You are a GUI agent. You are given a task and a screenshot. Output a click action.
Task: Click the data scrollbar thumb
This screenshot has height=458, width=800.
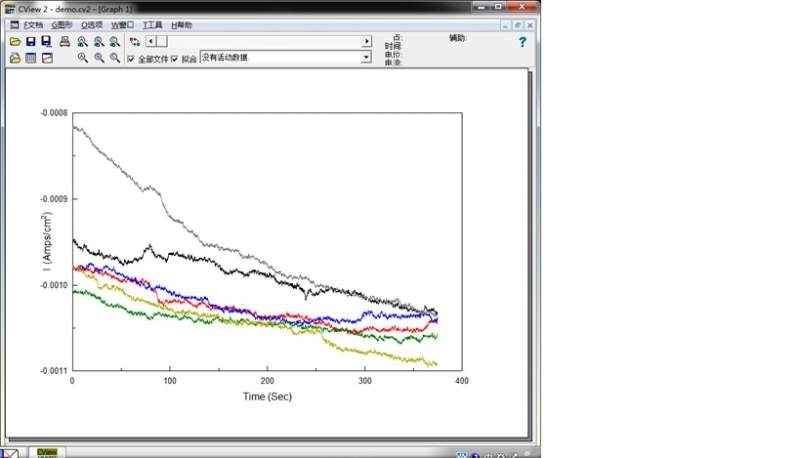coord(162,41)
